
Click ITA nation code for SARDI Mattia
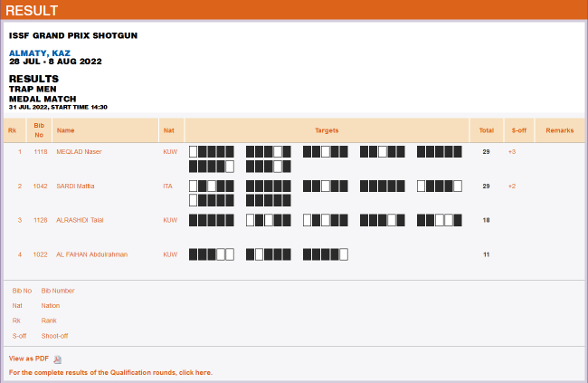click(x=167, y=187)
